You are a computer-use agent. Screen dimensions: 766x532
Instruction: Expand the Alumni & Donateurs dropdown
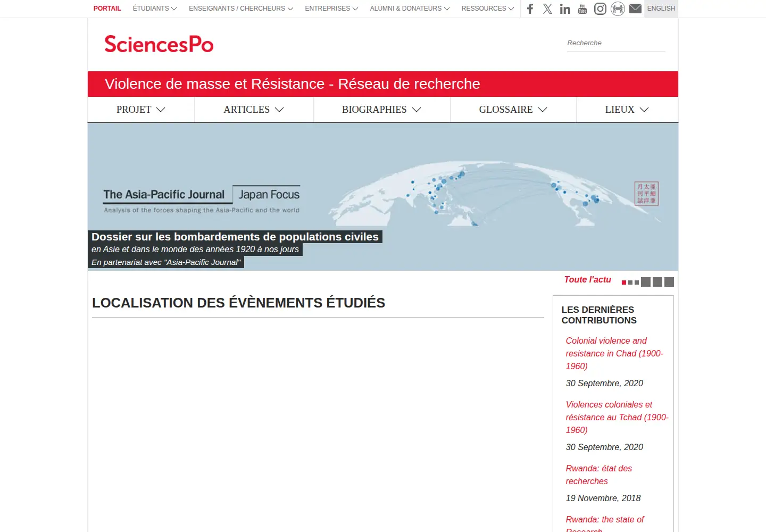click(x=410, y=9)
